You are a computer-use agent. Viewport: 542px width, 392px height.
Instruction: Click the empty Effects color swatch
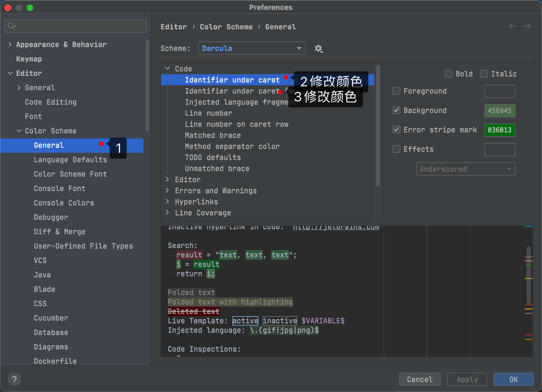click(500, 149)
